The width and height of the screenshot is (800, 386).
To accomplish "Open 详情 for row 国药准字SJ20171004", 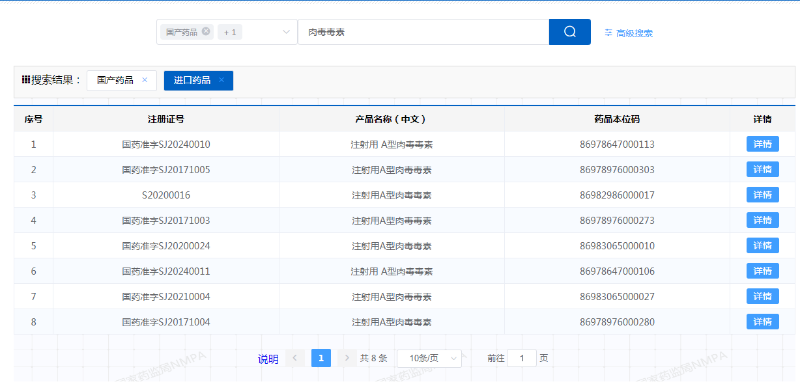I will coord(762,322).
